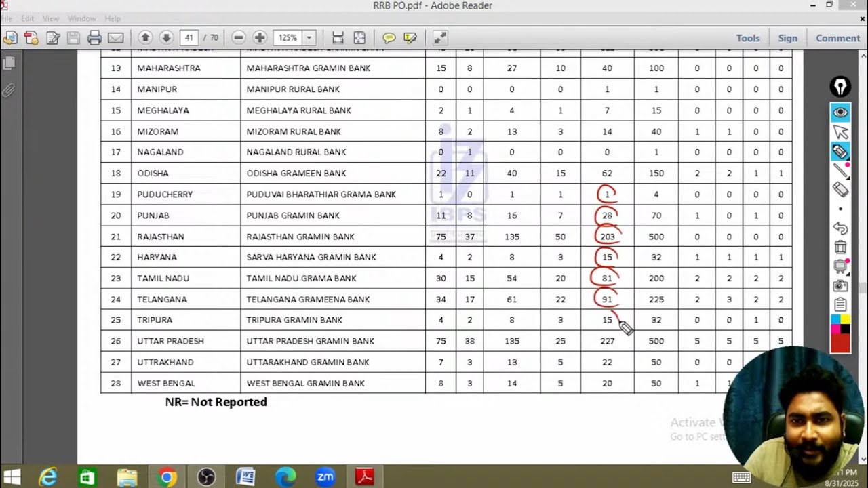Open the Sign pane

[x=788, y=38]
